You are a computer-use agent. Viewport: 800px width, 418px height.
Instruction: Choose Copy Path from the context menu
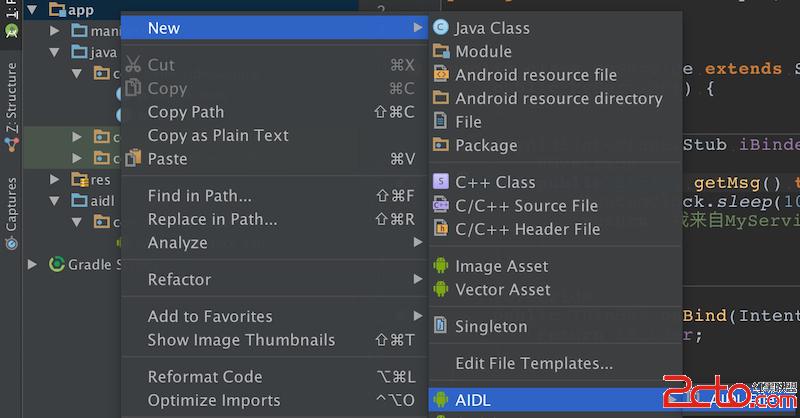pyautogui.click(x=186, y=112)
